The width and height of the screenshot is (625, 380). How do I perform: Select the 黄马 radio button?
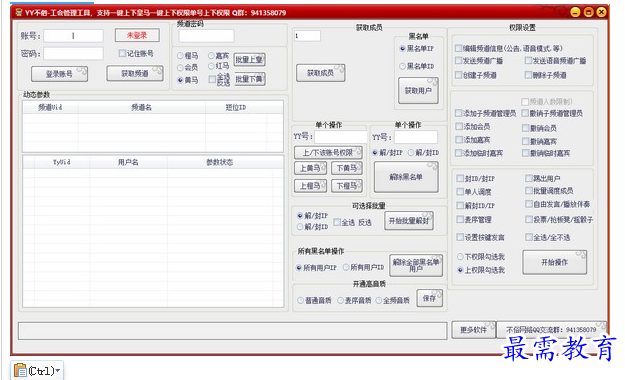click(x=180, y=80)
